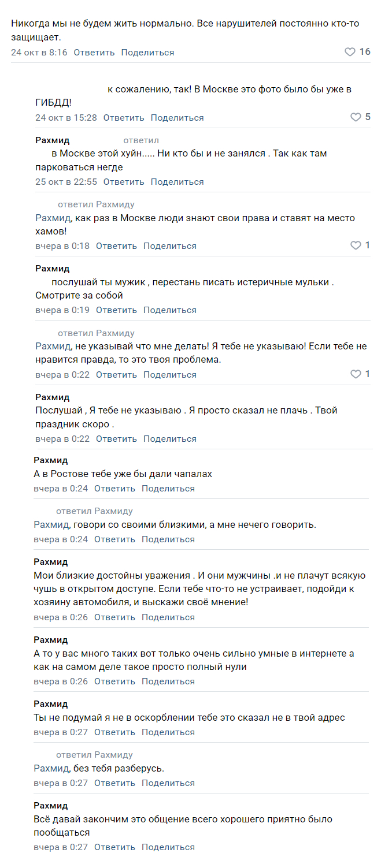Reply to the 24 окт 15:28 comment
This screenshot has width=381, height=868.
124,118
